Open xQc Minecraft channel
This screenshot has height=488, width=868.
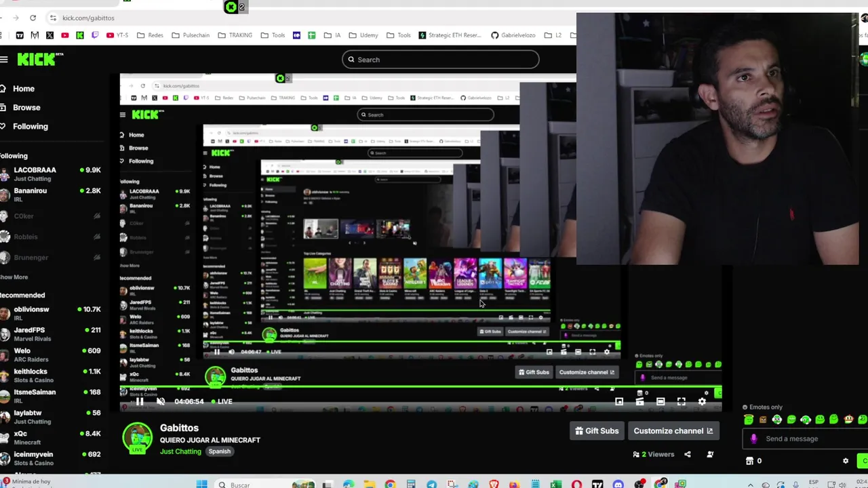[51, 437]
